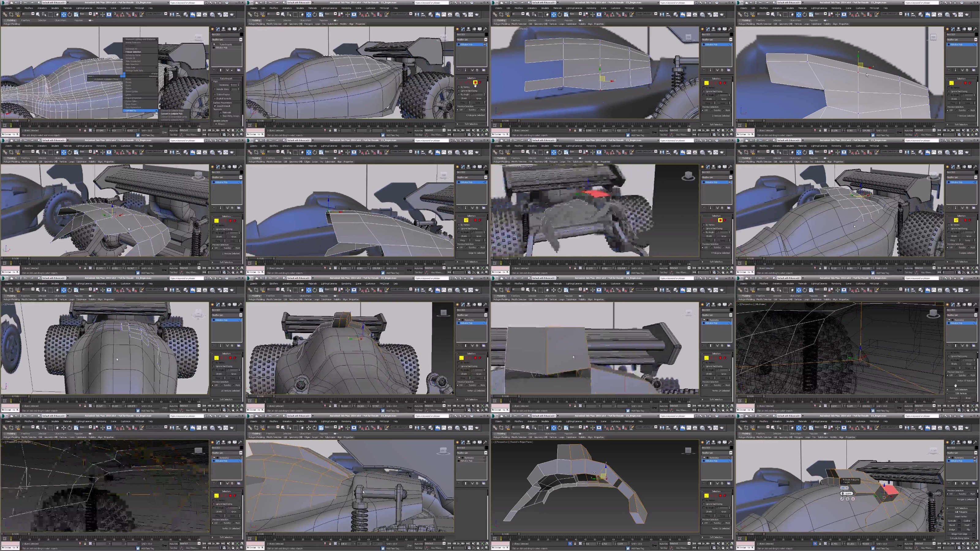980x551 pixels.
Task: Click Mirror tool icon in top-left window toolbar
Action: (x=172, y=14)
